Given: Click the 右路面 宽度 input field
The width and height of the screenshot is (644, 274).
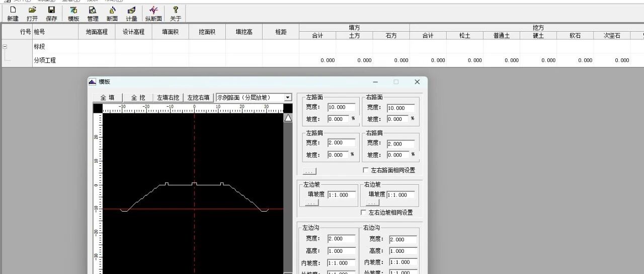Looking at the screenshot, I should pos(401,108).
